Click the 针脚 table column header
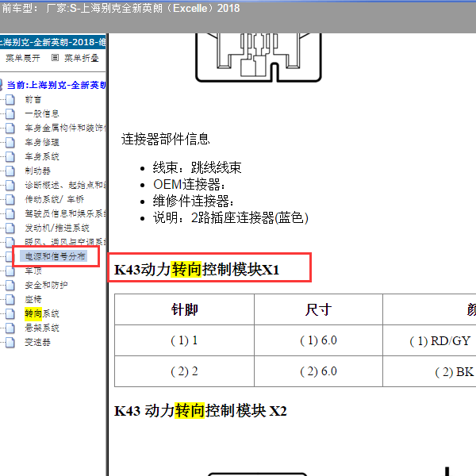Image resolution: width=476 pixels, height=476 pixels. [184, 309]
